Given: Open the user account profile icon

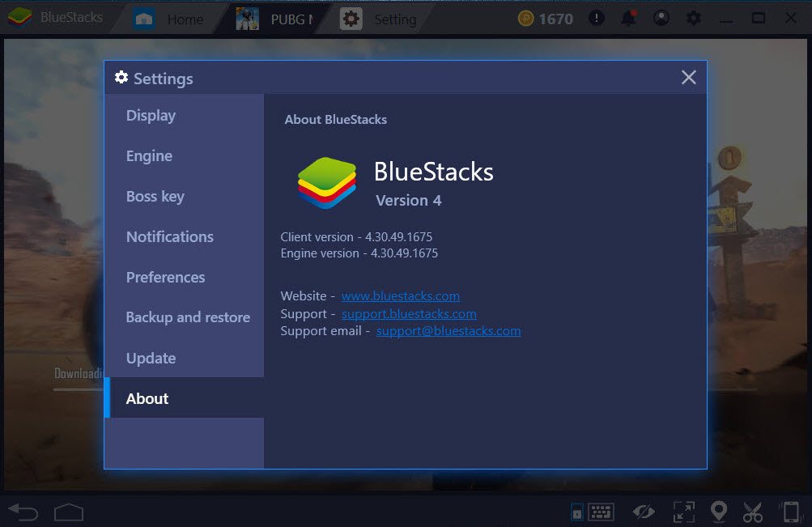Looking at the screenshot, I should pos(661,18).
